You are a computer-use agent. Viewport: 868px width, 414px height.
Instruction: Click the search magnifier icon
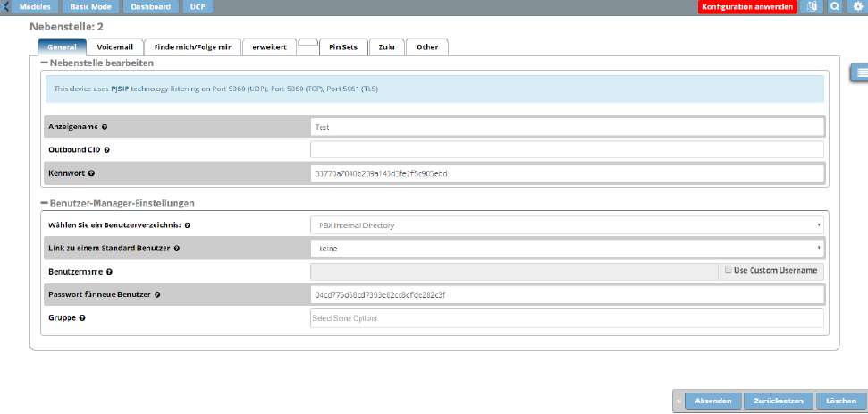click(x=835, y=6)
